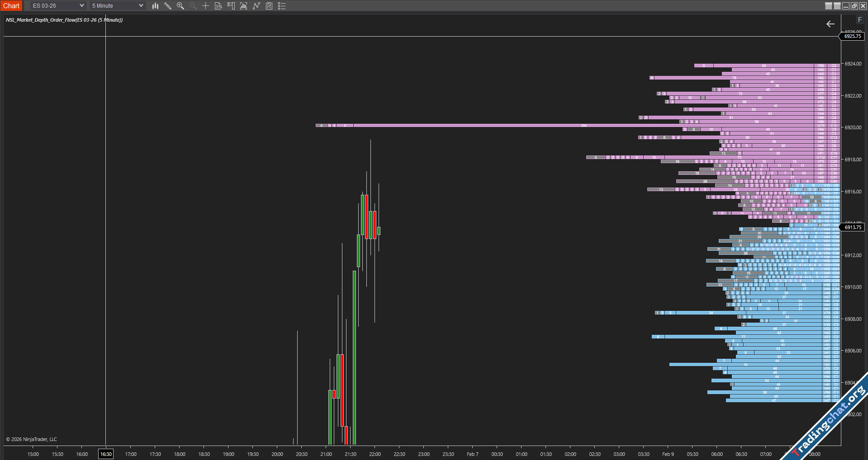This screenshot has height=460, width=868.
Task: Open the bar type candlestick icon
Action: click(x=155, y=6)
